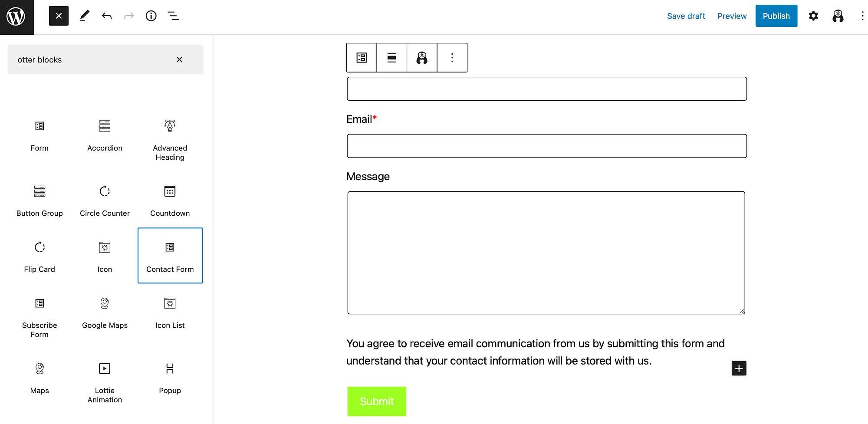Open block toolbar options menu
This screenshot has height=424, width=868.
tap(452, 58)
